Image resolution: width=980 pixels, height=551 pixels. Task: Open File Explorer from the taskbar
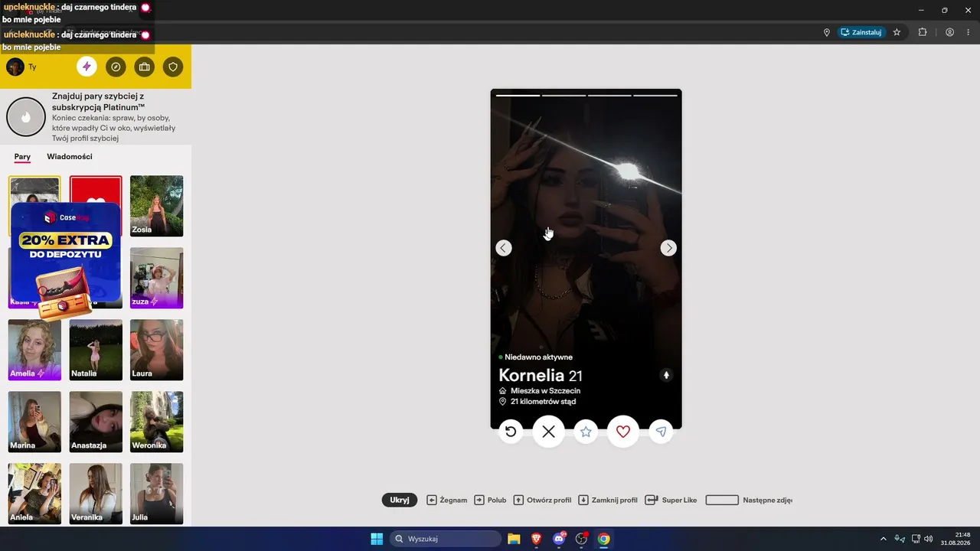[514, 539]
